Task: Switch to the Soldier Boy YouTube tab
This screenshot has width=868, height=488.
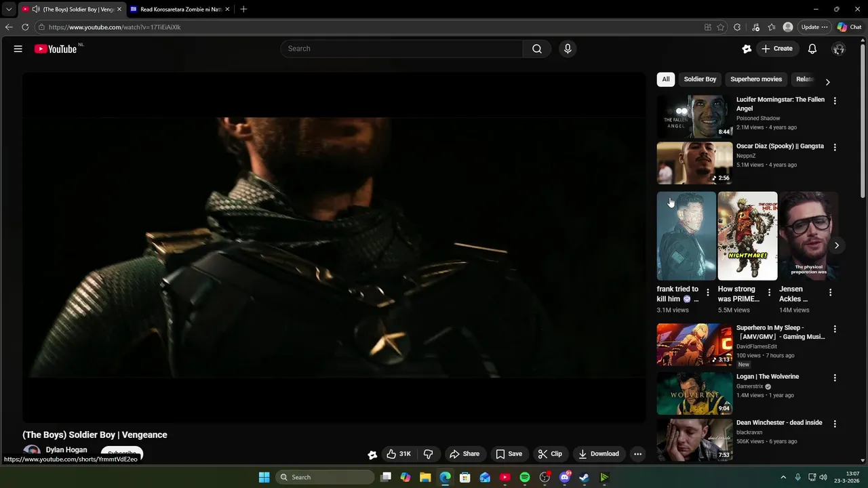Action: tap(71, 9)
